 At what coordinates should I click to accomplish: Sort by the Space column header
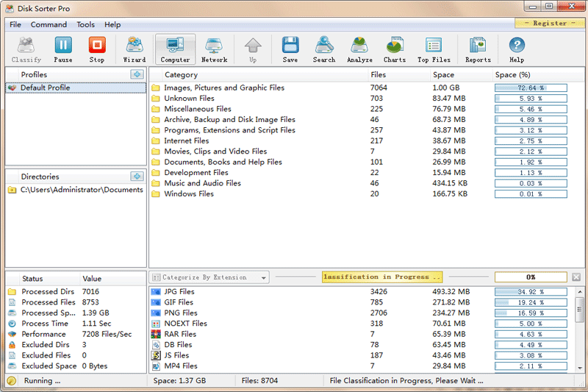(444, 75)
